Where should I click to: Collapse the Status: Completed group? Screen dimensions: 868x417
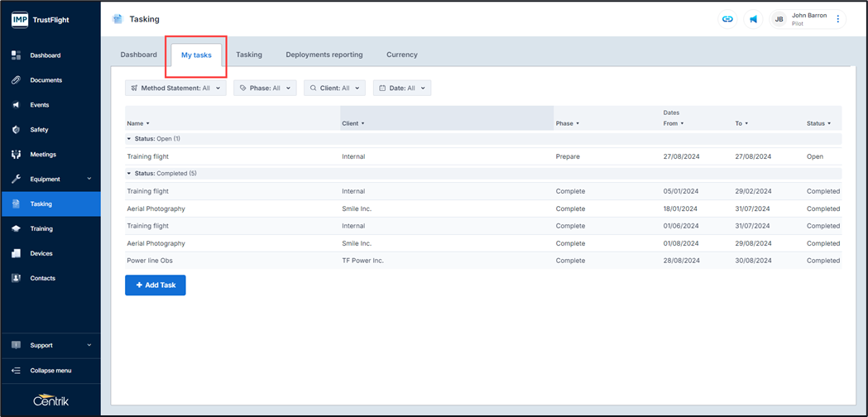point(129,174)
